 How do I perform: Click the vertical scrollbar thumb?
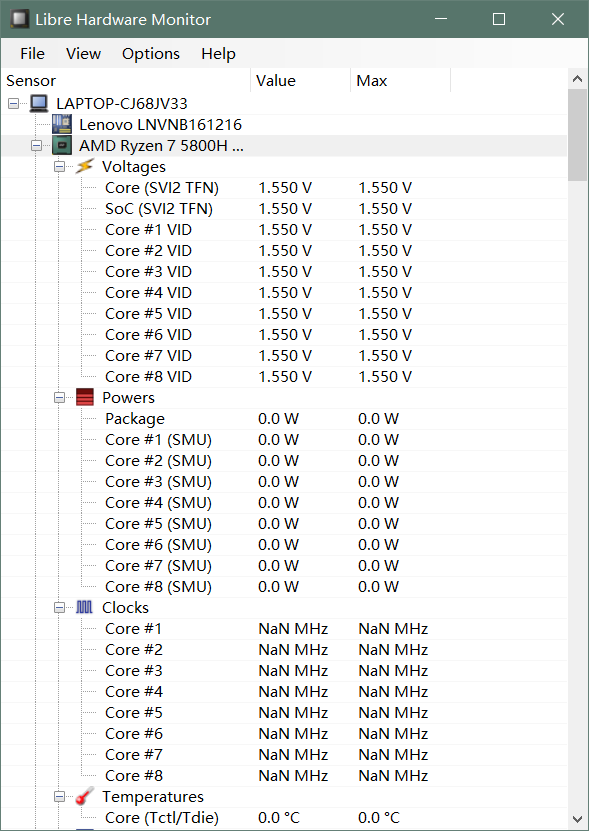click(577, 135)
